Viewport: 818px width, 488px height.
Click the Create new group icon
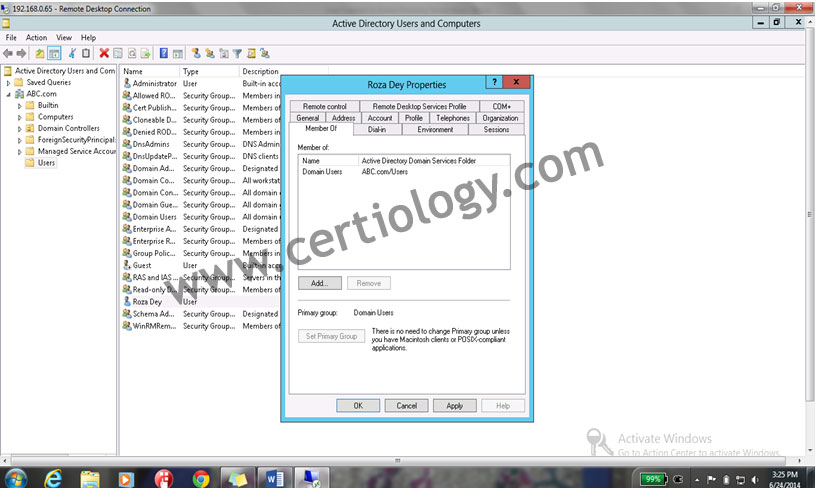[210, 53]
